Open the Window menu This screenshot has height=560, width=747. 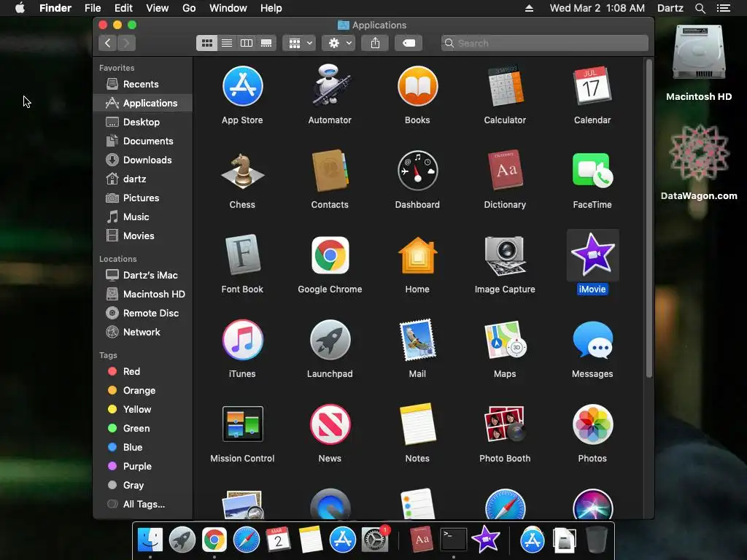tap(228, 8)
